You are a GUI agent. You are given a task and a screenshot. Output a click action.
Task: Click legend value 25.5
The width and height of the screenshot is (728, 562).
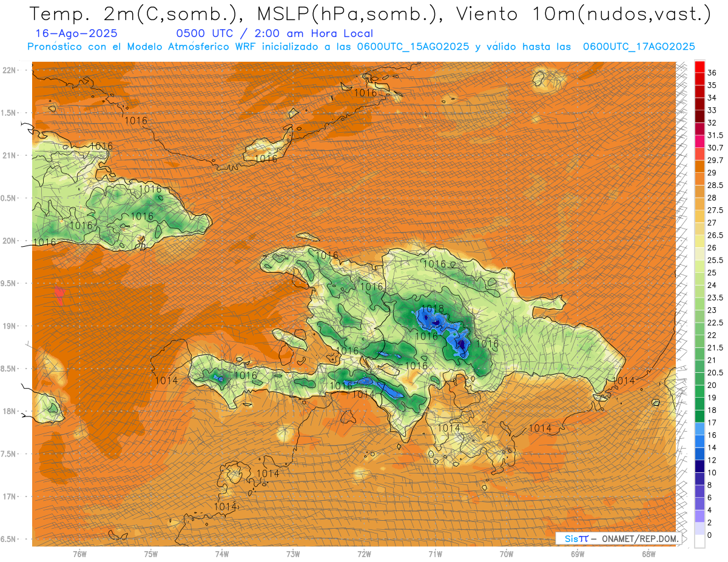pos(715,260)
